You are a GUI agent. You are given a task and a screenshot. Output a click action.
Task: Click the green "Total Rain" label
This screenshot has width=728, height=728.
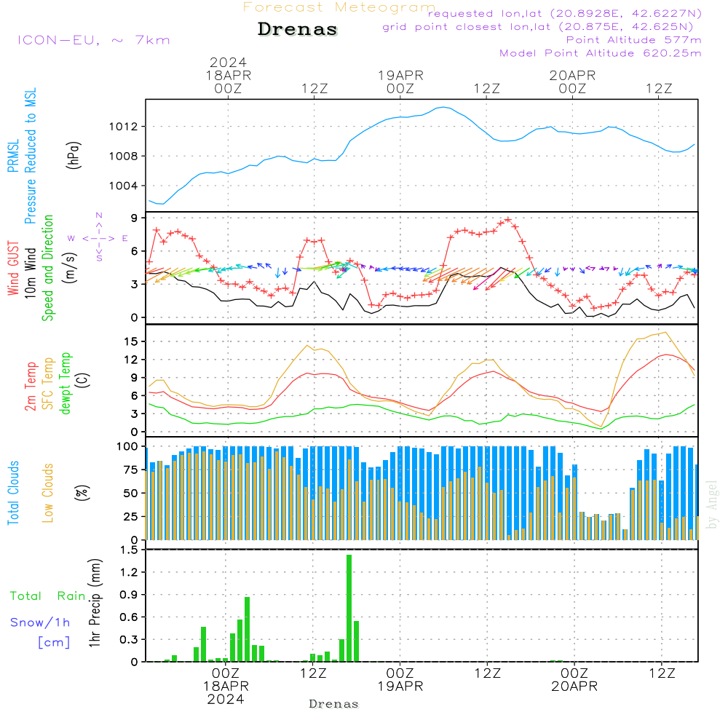(48, 596)
